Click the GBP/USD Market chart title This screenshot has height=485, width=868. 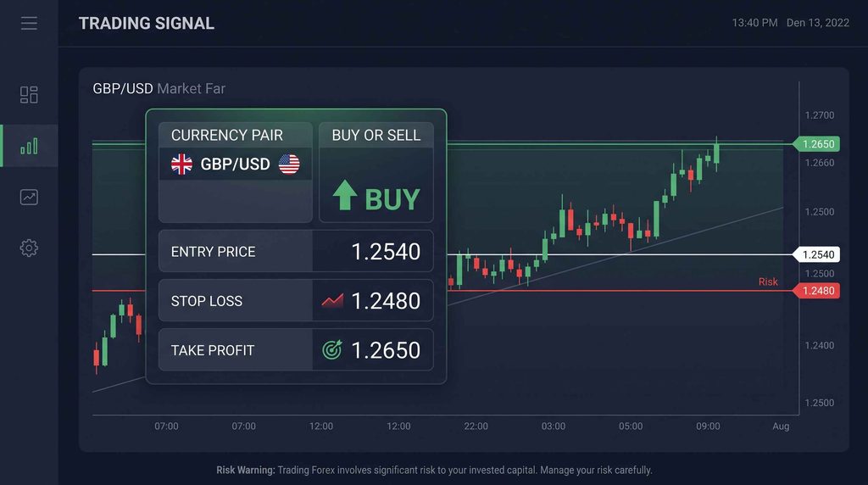(159, 88)
